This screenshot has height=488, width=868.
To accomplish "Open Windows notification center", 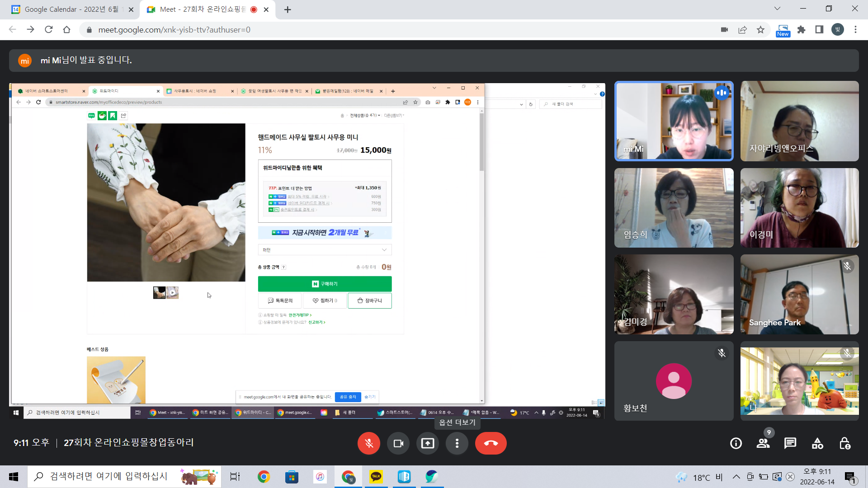I will pos(850,477).
